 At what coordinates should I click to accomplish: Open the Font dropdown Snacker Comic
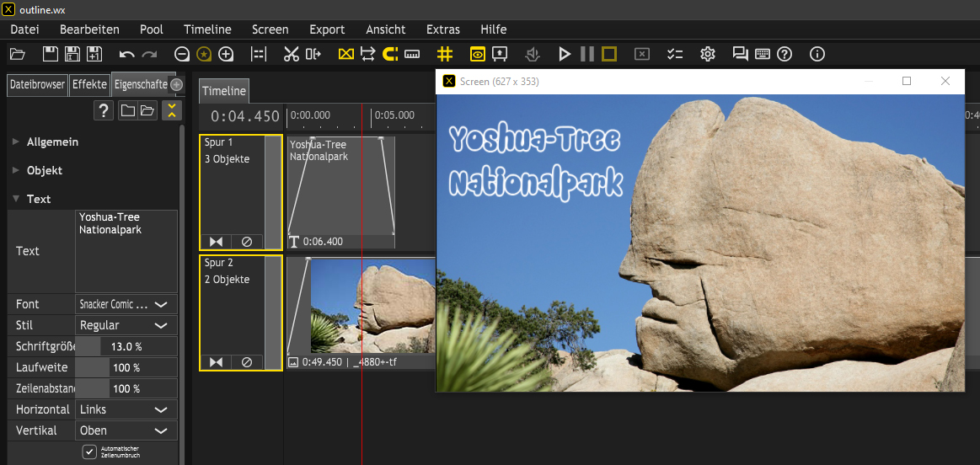126,304
